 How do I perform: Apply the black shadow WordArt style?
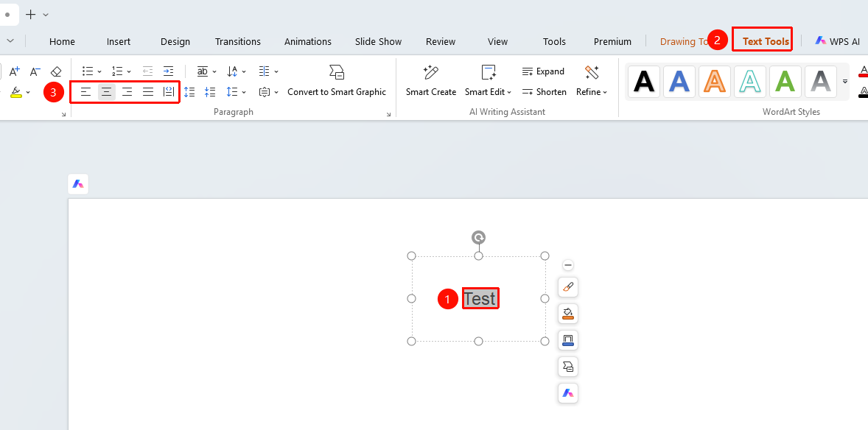pos(644,82)
